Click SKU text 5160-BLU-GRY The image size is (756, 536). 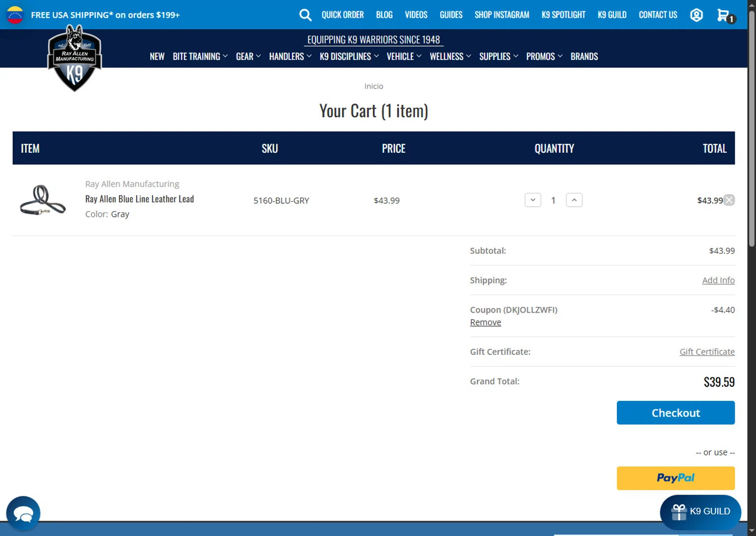[281, 201]
